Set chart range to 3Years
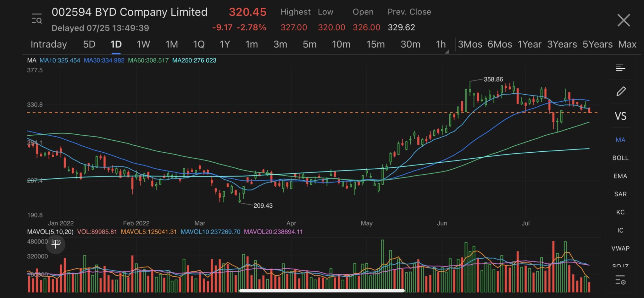 pyautogui.click(x=562, y=44)
